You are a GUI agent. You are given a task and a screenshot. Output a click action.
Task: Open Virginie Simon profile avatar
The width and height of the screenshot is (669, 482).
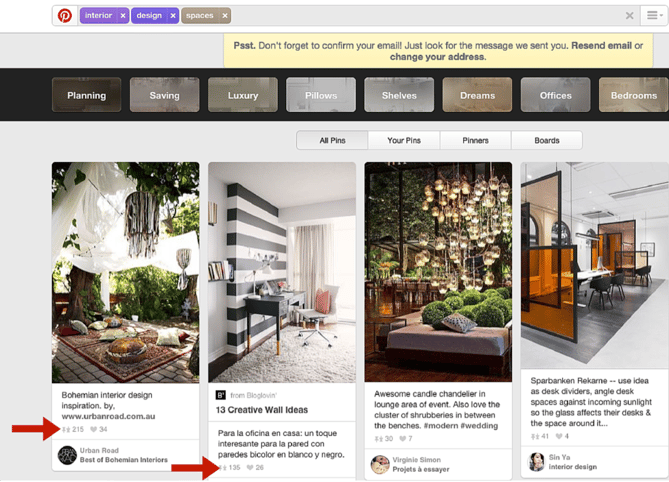[380, 465]
